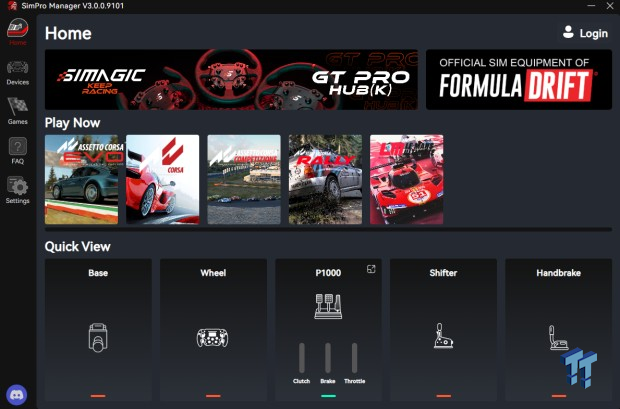Screen dimensions: 620x409
Task: Click the Home heading text
Action: click(x=68, y=33)
